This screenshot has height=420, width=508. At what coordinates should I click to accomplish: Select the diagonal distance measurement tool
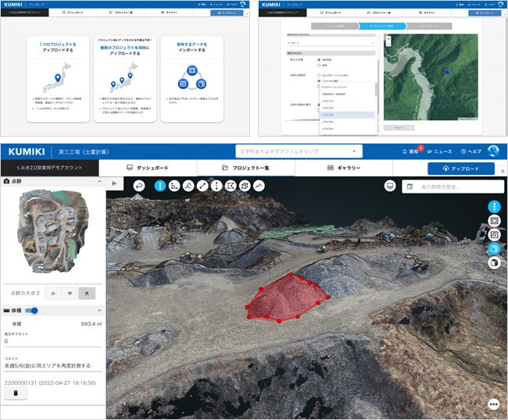click(202, 186)
